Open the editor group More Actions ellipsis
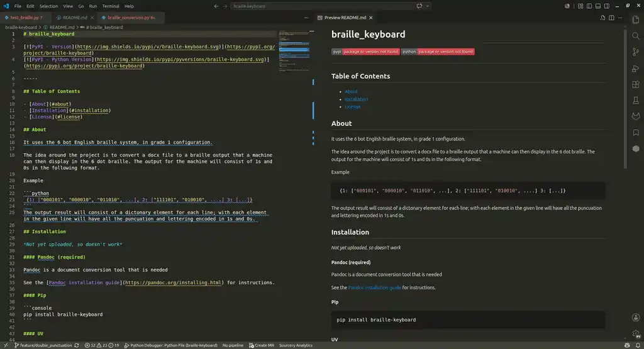Screen dimensions: 644x349 [306, 18]
